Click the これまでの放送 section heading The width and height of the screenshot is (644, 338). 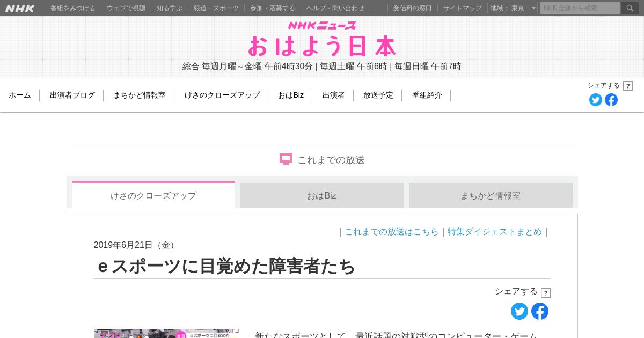click(x=331, y=160)
